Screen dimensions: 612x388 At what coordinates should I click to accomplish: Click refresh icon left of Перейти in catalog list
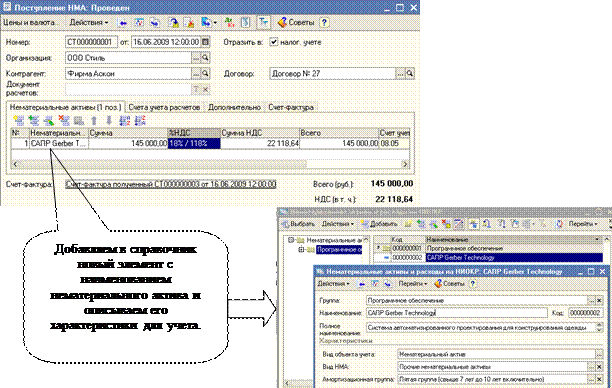[x=560, y=224]
